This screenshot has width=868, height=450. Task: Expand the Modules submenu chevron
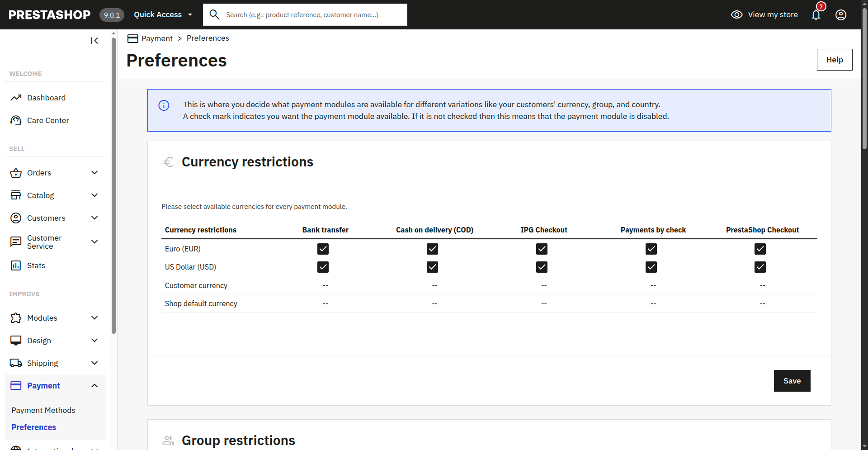[x=94, y=318]
